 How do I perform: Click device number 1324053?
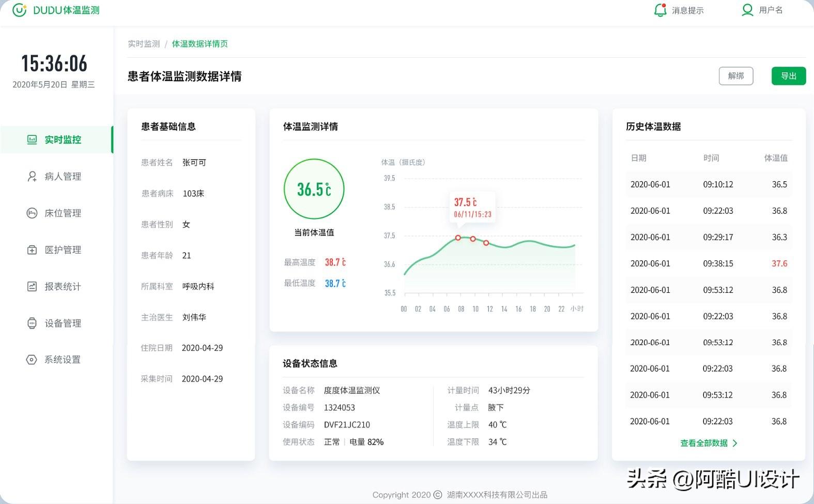340,407
